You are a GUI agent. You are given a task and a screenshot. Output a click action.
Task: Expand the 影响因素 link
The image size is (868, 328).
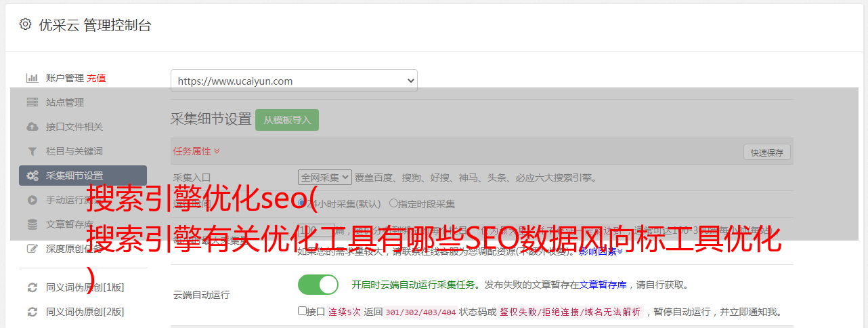(x=601, y=251)
